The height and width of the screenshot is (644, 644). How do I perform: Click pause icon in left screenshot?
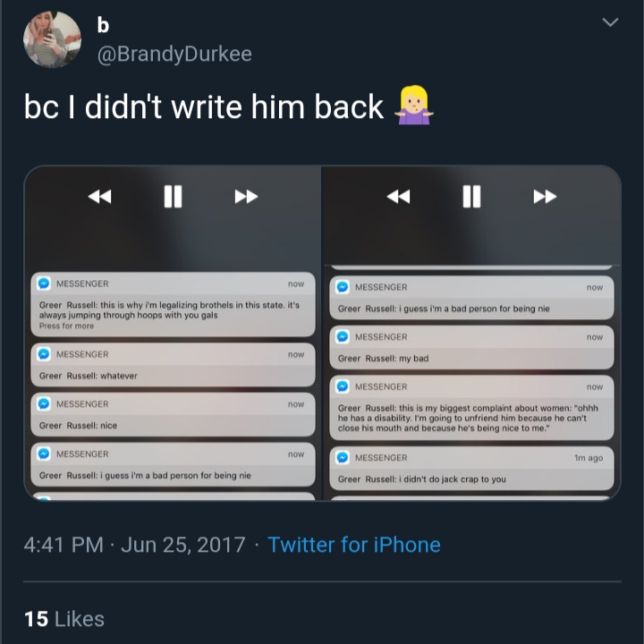click(x=173, y=196)
